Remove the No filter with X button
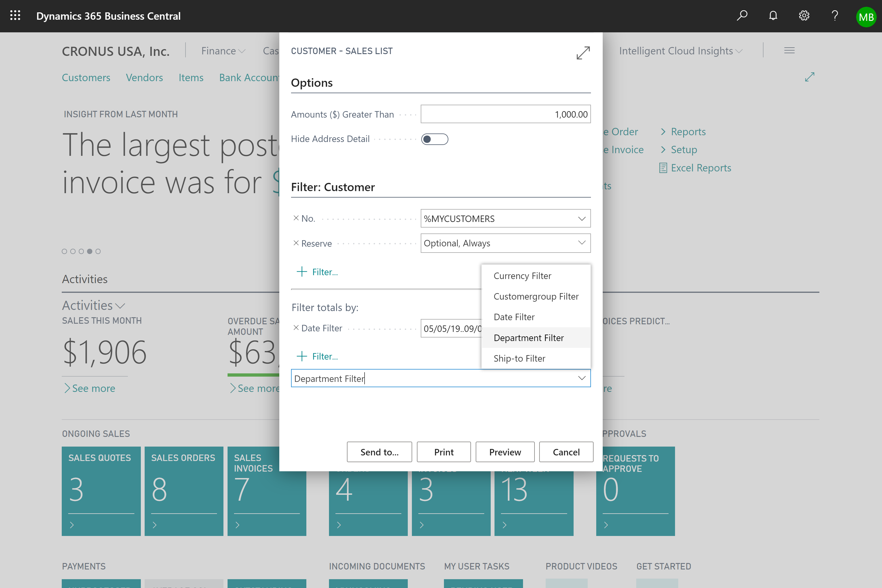 296,218
